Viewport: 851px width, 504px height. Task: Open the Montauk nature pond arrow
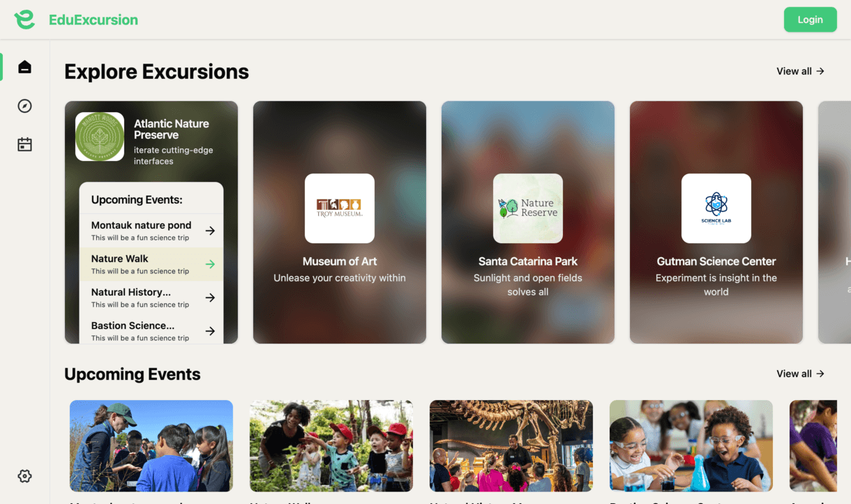click(210, 231)
